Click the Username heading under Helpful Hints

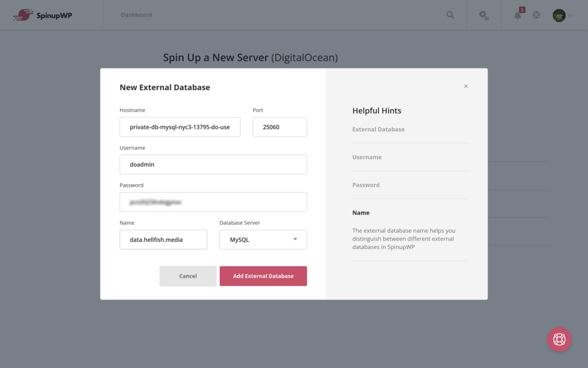pyautogui.click(x=367, y=157)
